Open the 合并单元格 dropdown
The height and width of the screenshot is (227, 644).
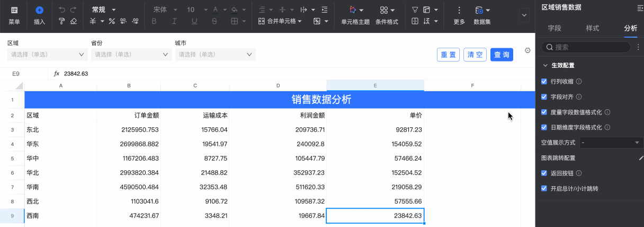(x=280, y=21)
